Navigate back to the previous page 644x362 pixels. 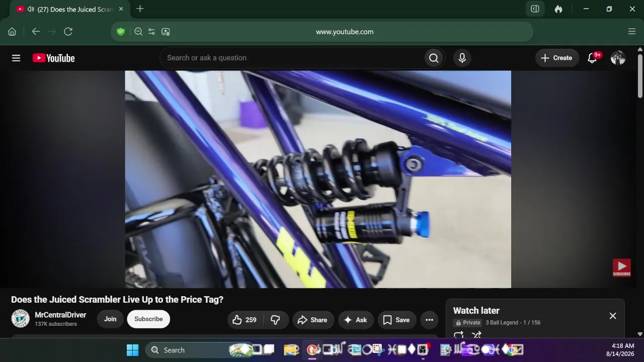pyautogui.click(x=36, y=32)
